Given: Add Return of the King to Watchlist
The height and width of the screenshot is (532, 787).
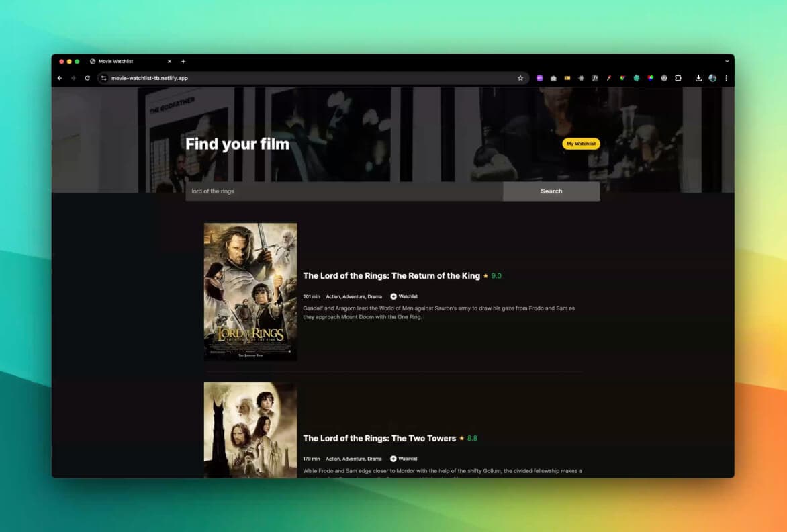Looking at the screenshot, I should click(402, 296).
